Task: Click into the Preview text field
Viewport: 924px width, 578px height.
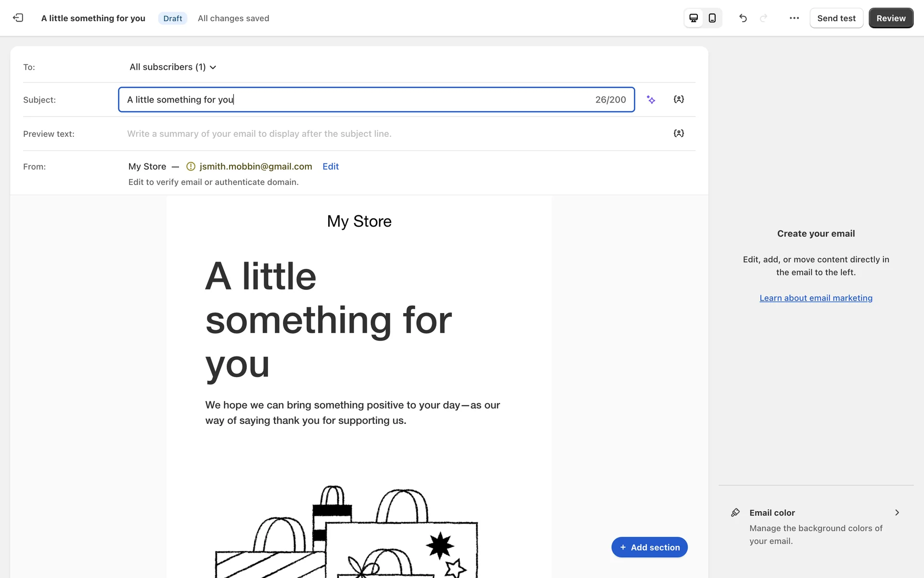Action: [x=385, y=133]
